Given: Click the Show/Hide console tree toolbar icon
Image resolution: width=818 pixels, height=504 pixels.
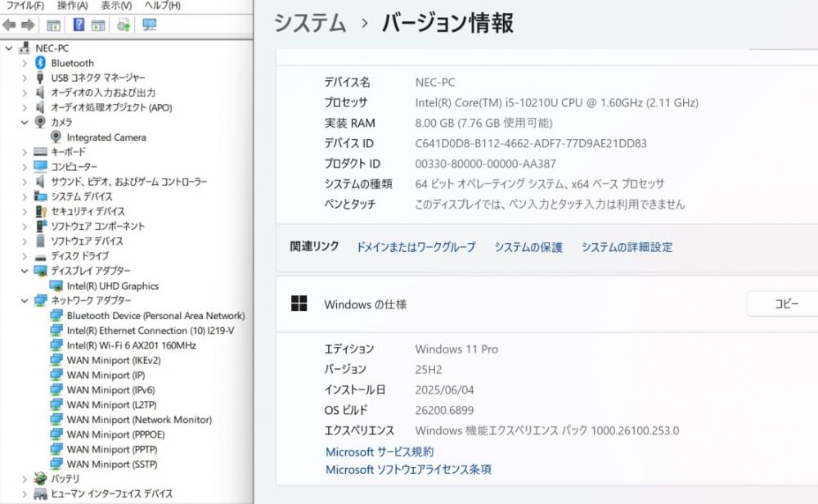Looking at the screenshot, I should [x=53, y=25].
